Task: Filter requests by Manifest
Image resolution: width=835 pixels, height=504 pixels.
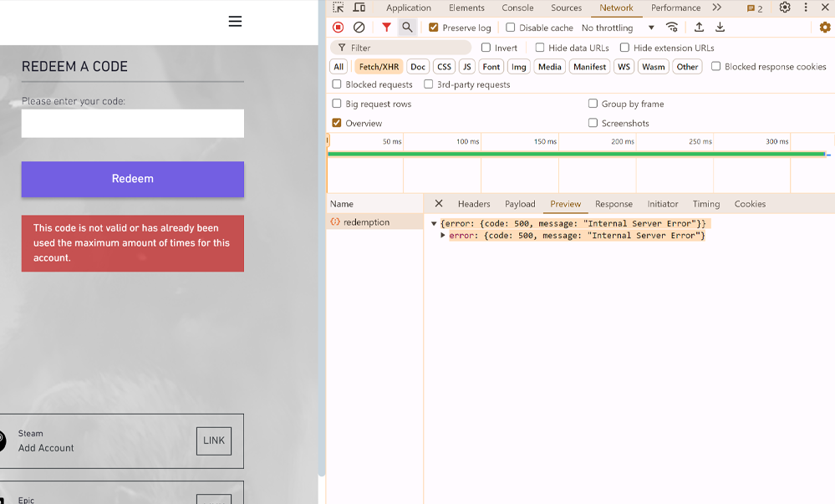Action: (x=589, y=67)
